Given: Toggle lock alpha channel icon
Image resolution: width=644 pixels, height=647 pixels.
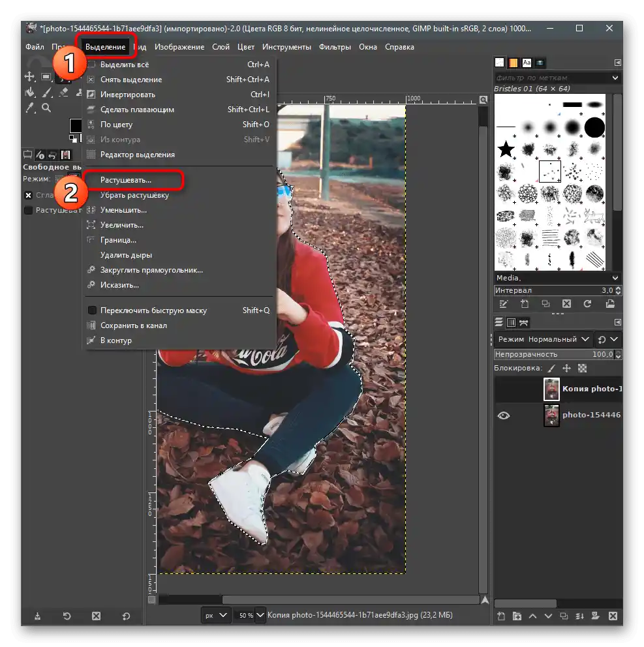Looking at the screenshot, I should [x=582, y=368].
